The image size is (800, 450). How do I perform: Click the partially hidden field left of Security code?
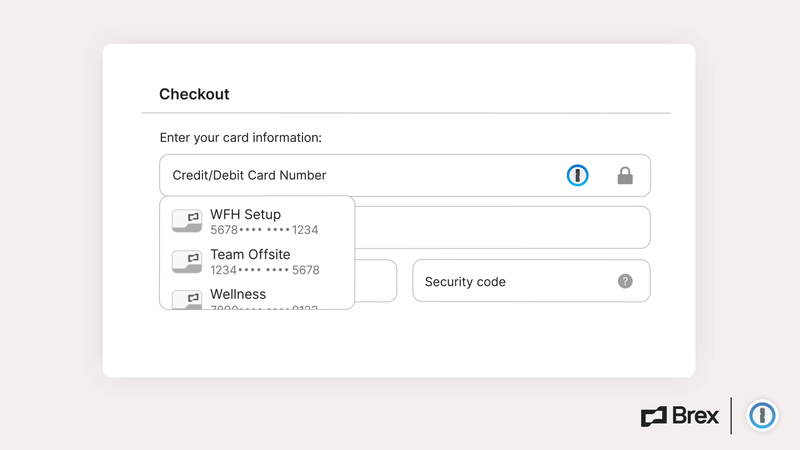click(376, 281)
